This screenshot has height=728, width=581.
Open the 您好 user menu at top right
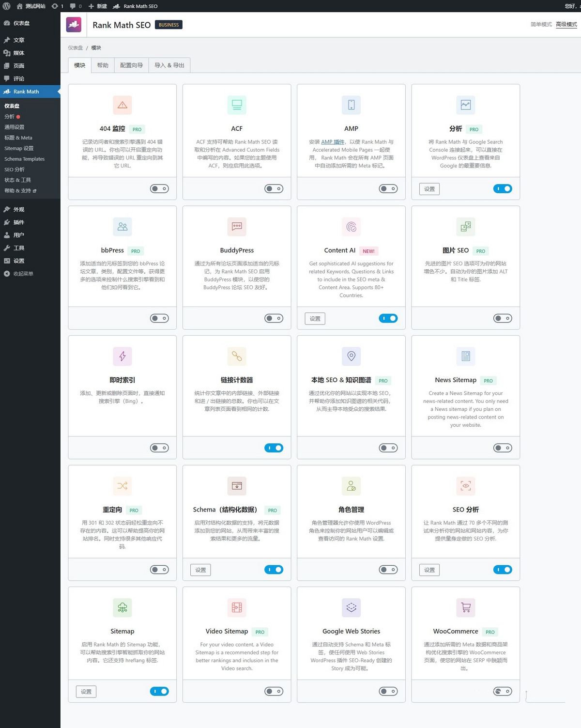click(x=571, y=6)
